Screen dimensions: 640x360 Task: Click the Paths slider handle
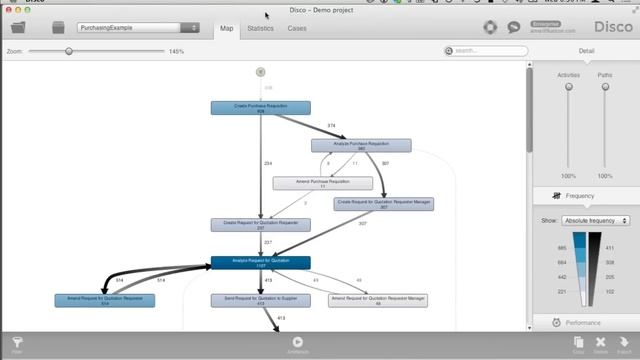pyautogui.click(x=605, y=87)
